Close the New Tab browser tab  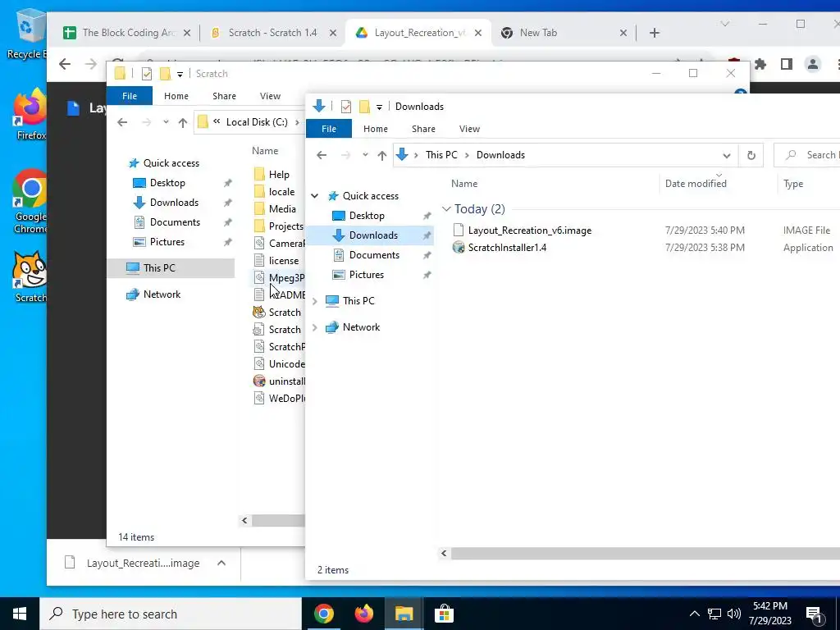click(623, 33)
